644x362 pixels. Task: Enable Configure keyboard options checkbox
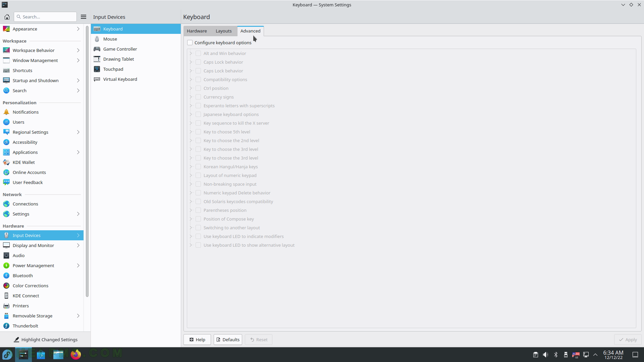tap(190, 43)
